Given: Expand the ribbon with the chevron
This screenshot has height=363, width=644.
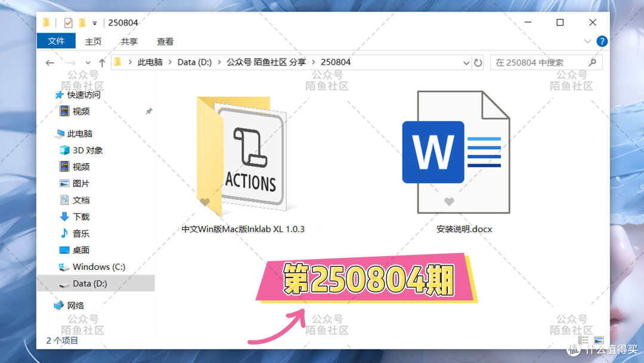Looking at the screenshot, I should tap(588, 41).
